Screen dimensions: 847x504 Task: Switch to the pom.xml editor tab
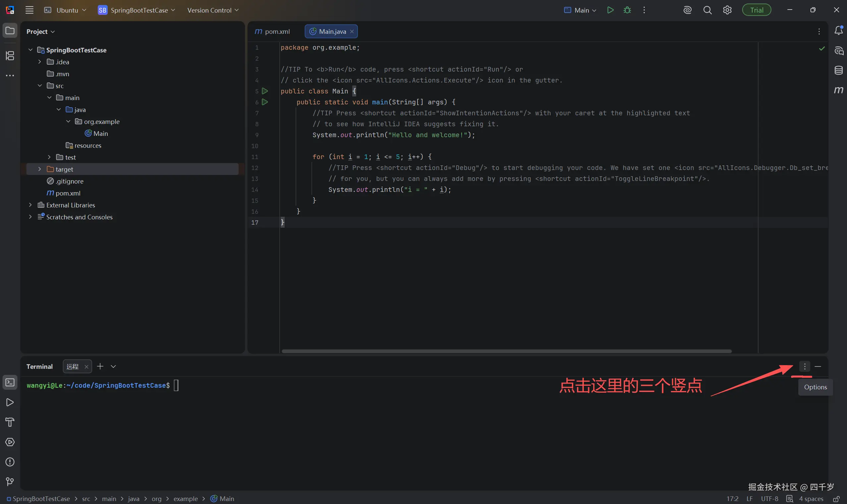click(x=273, y=31)
